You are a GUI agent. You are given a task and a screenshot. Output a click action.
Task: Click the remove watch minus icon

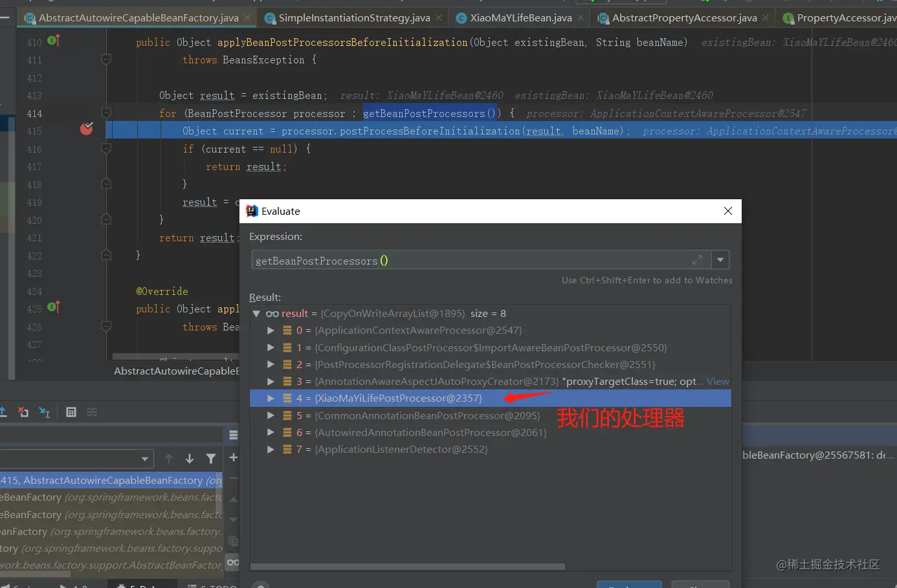point(234,478)
